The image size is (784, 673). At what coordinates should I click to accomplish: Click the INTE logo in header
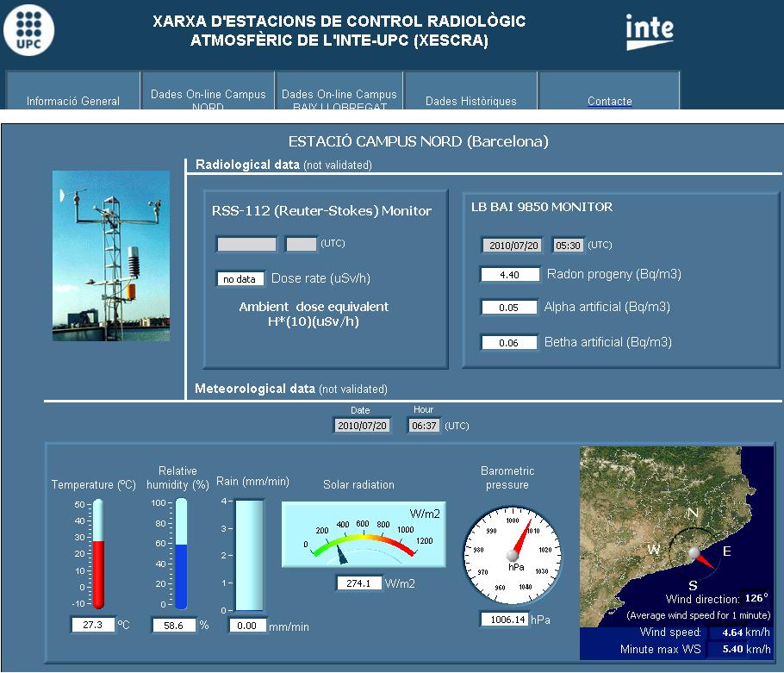point(649,31)
